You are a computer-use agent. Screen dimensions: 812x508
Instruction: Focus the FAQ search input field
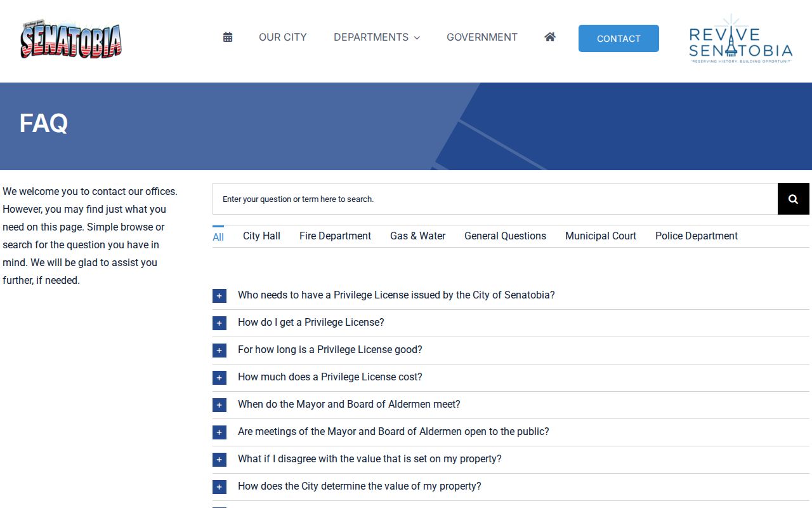tap(495, 199)
